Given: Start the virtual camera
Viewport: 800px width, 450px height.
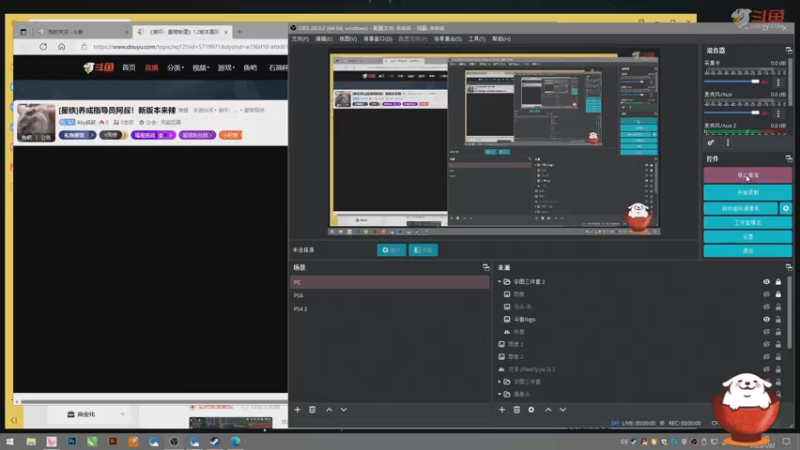Looking at the screenshot, I should pos(741,208).
